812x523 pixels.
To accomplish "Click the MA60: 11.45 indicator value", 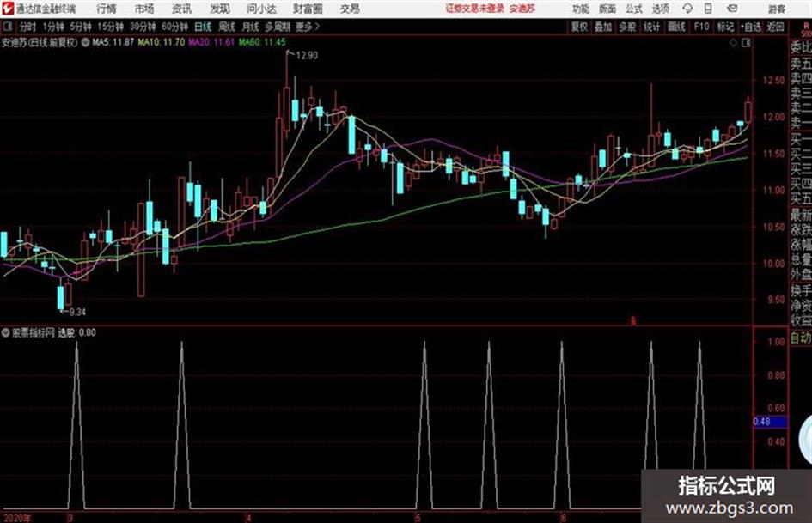I will (262, 42).
